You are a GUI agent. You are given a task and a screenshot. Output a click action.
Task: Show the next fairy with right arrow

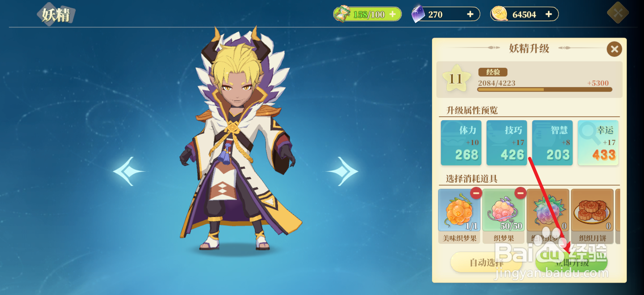coord(342,172)
